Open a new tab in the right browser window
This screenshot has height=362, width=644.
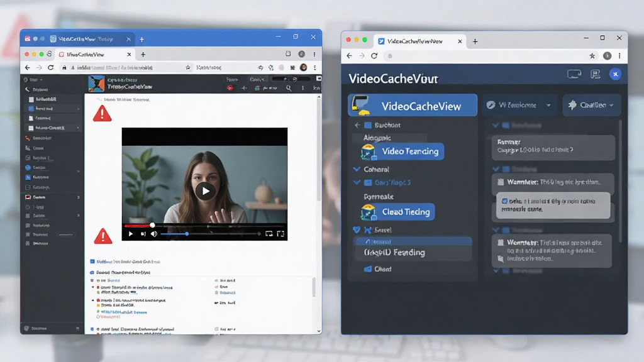[475, 41]
